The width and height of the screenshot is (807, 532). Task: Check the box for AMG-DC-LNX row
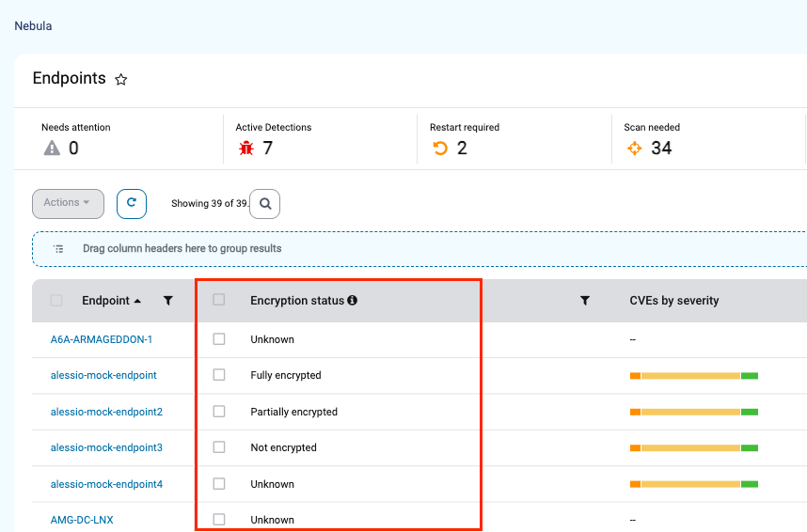coord(219,519)
